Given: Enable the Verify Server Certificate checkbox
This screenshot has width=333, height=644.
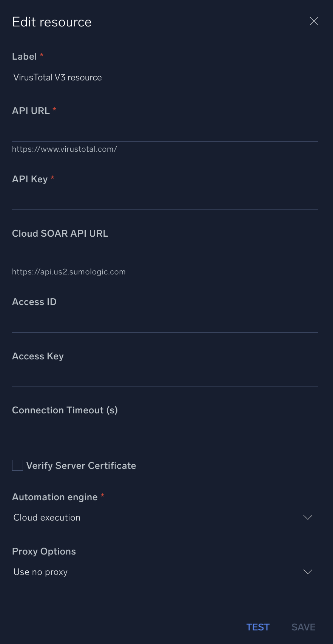Looking at the screenshot, I should point(18,465).
